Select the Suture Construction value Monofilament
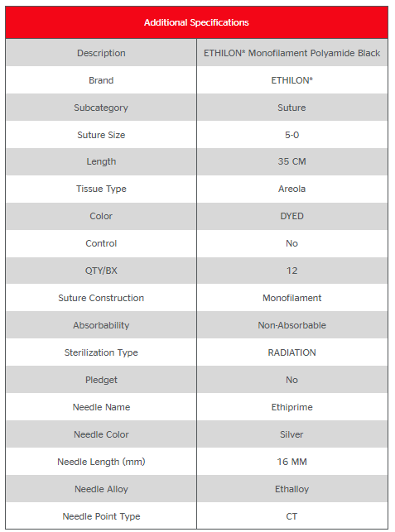Screen dimensions: 395x532 [291, 298]
